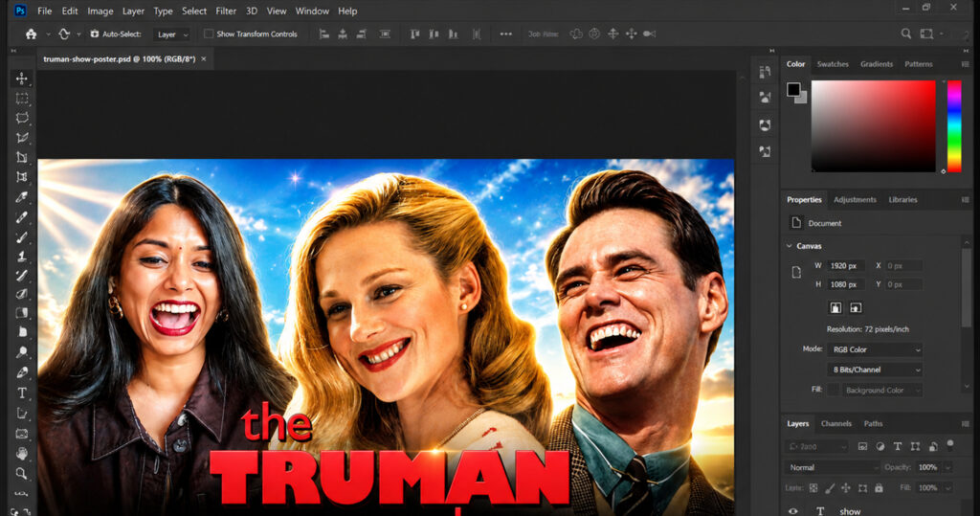
Task: Toggle lock transparent pixels
Action: pyautogui.click(x=813, y=488)
